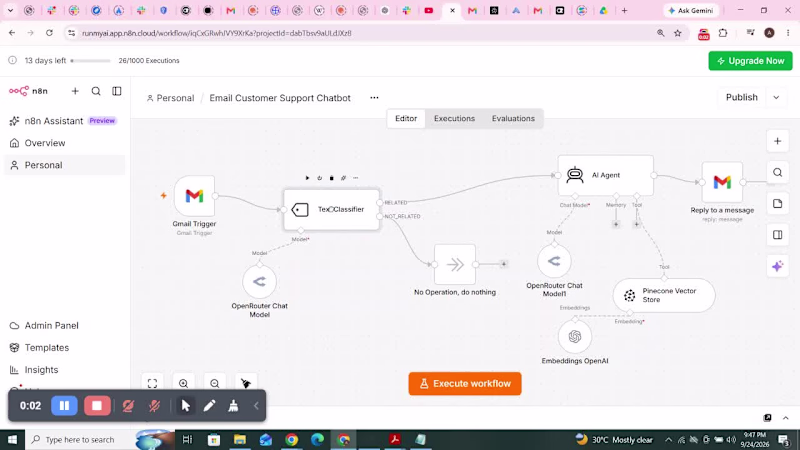Click the AI Agent node
The width and height of the screenshot is (800, 450).
(606, 175)
